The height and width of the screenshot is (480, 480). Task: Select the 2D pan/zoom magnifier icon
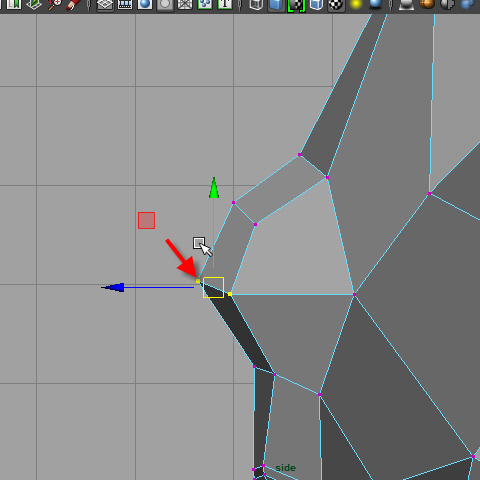54,4
